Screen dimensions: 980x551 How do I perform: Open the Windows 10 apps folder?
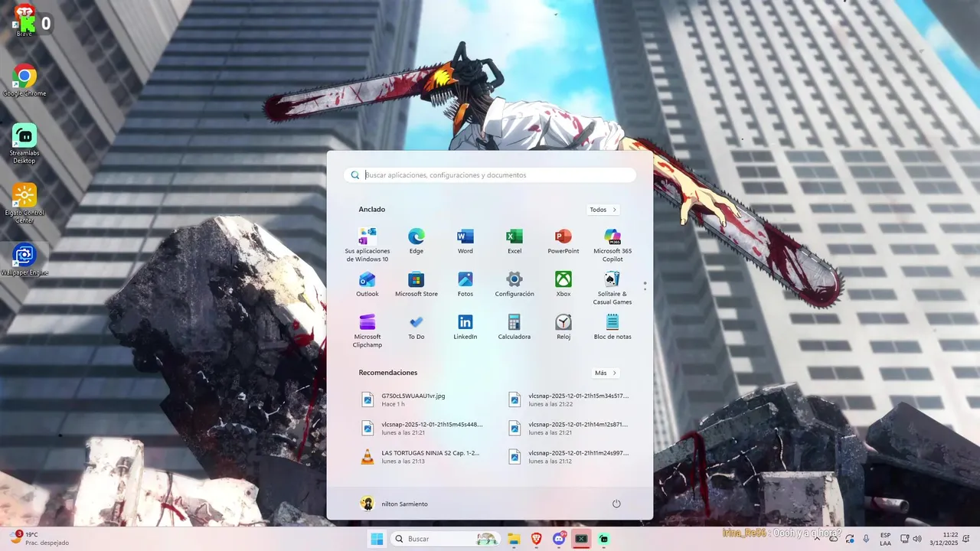point(367,245)
